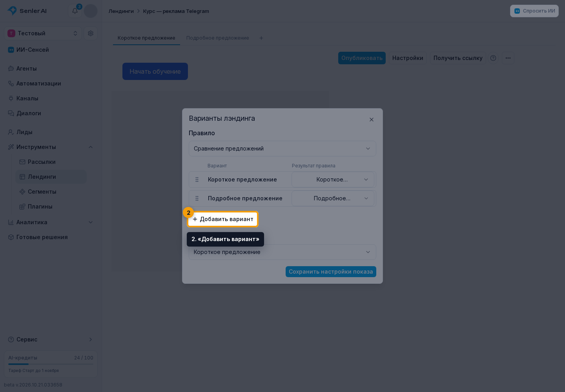This screenshot has width=565, height=392.
Task: Expand the Аналитика group
Action: (x=91, y=222)
